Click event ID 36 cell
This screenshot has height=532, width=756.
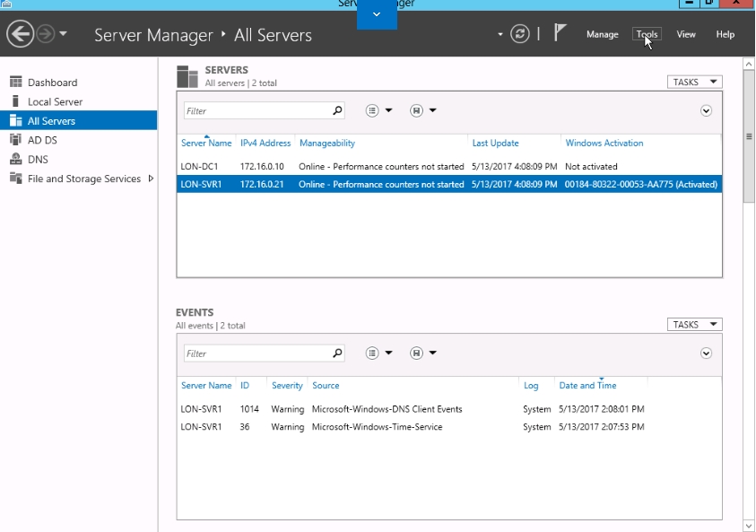click(x=245, y=427)
